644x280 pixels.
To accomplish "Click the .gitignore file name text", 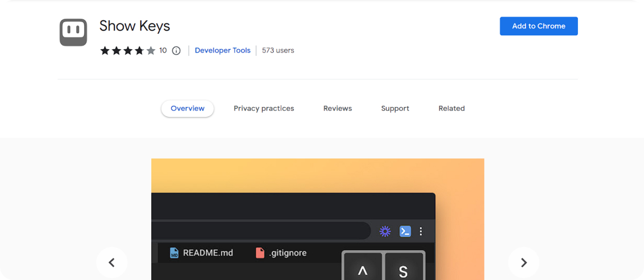I will 288,253.
